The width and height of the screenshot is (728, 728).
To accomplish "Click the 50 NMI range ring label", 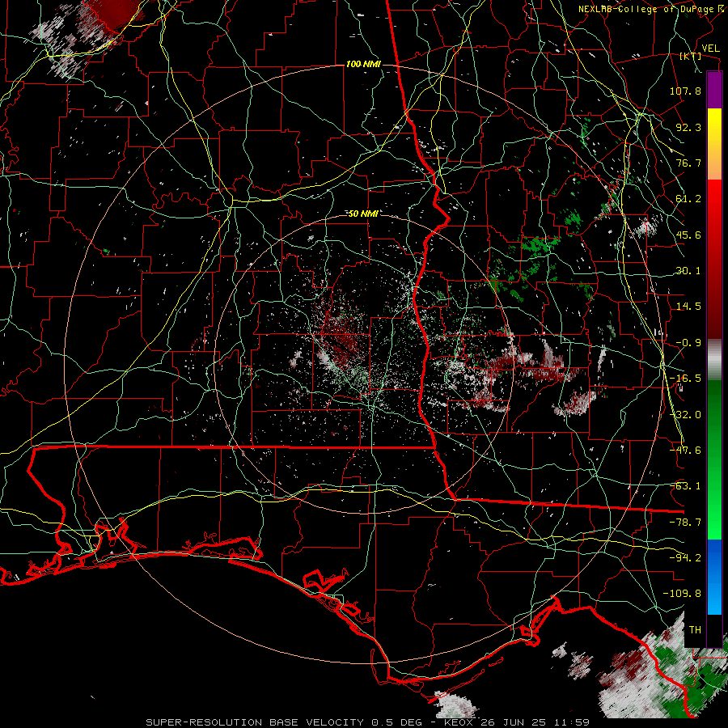I will [x=363, y=214].
